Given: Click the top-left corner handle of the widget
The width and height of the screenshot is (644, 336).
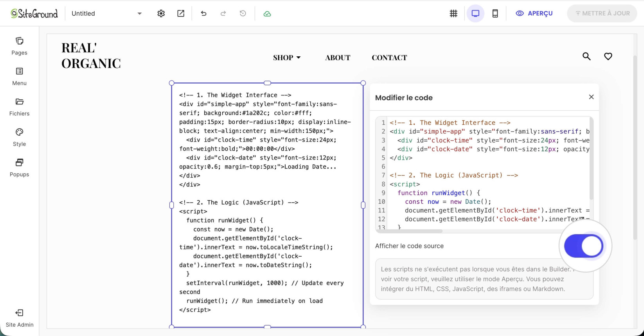Looking at the screenshot, I should 171,83.
